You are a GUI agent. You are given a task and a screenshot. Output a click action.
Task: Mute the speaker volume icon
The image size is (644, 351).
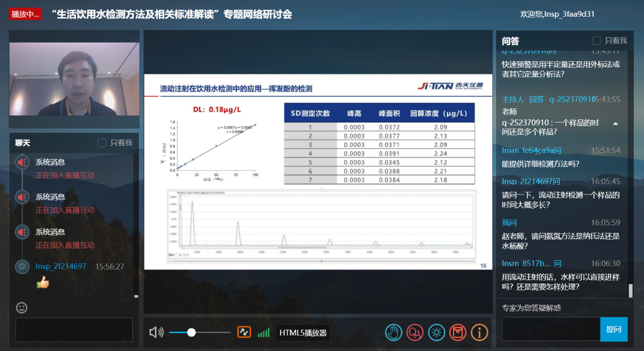156,332
